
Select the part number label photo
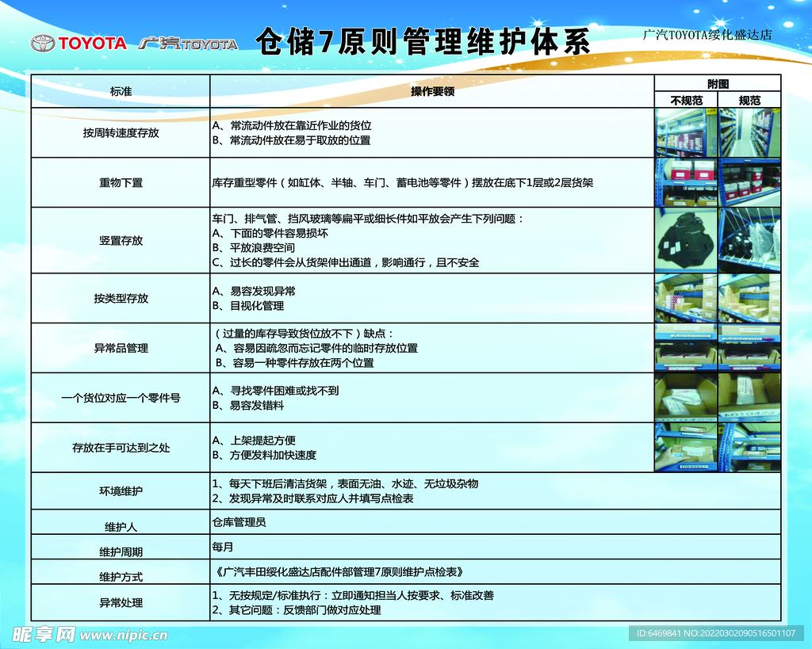(x=749, y=396)
